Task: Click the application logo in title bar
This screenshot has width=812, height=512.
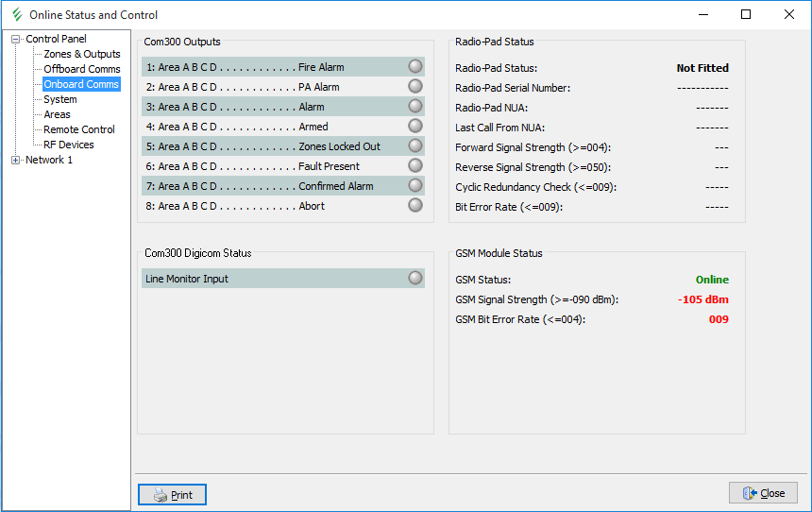Action: [16, 15]
